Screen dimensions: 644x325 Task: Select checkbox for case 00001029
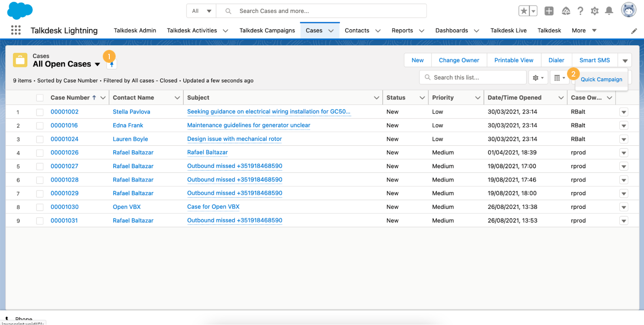coord(40,193)
